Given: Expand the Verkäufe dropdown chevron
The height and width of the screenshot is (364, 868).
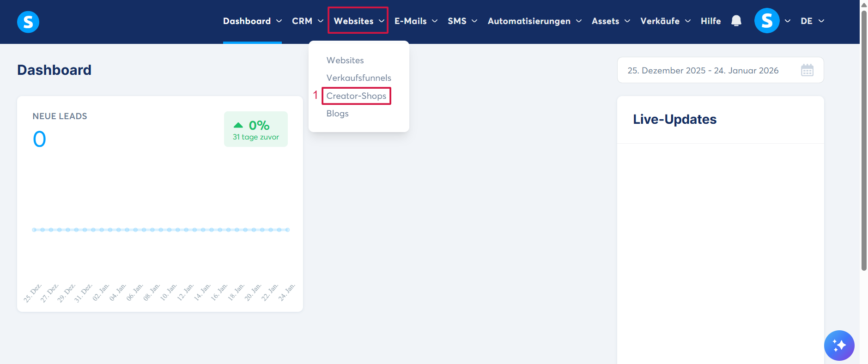Looking at the screenshot, I should pos(688,21).
